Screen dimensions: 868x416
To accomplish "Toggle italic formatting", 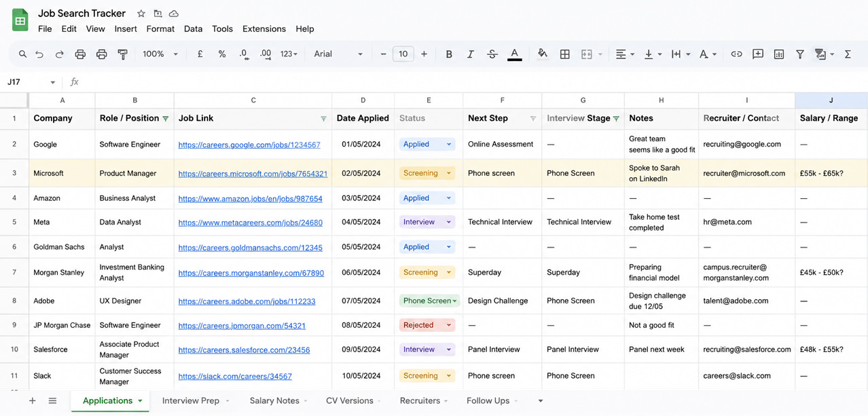I will [x=470, y=54].
